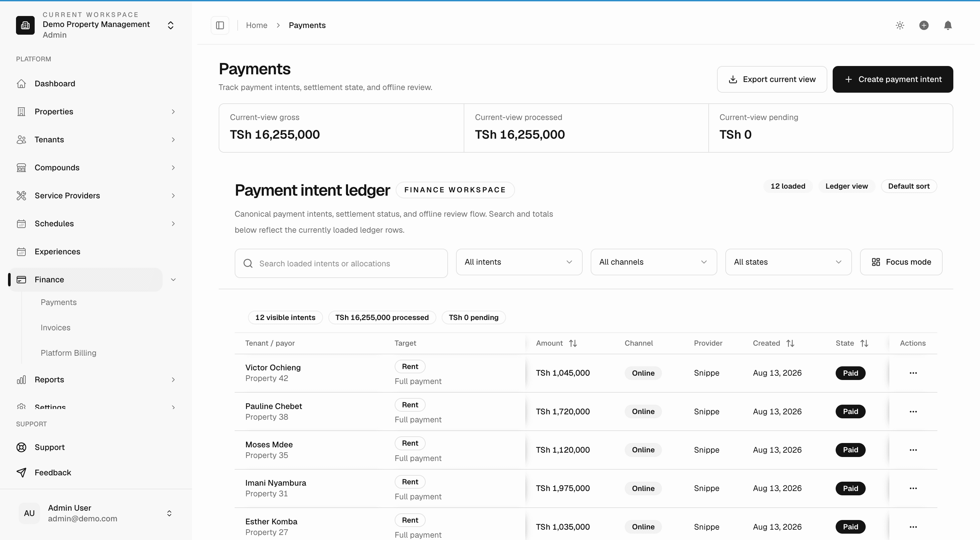Open row actions for Moses Mdee
The image size is (980, 540).
[x=913, y=450]
